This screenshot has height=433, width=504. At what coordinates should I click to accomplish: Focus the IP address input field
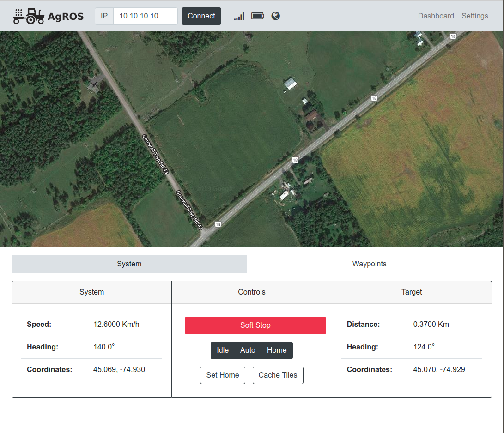pos(145,16)
